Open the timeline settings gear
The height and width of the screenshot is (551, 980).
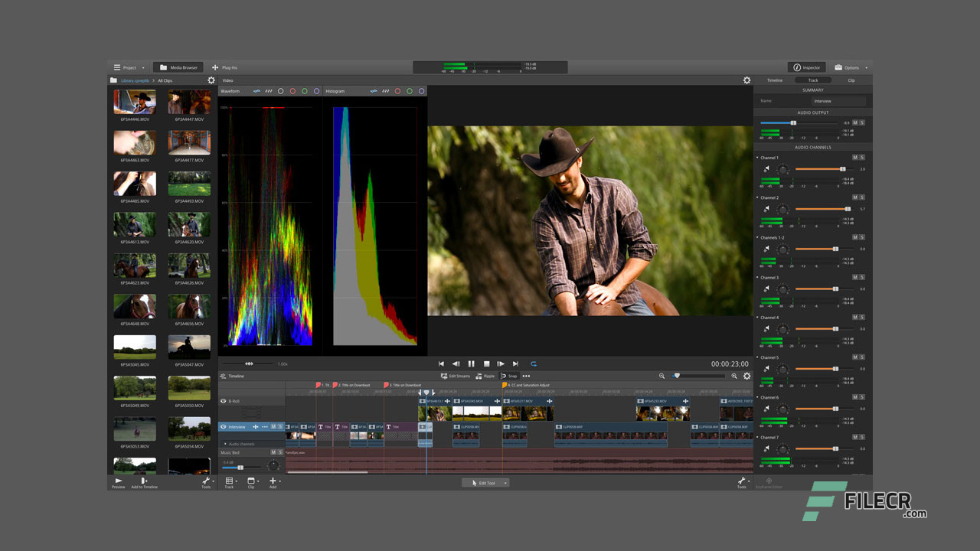747,376
